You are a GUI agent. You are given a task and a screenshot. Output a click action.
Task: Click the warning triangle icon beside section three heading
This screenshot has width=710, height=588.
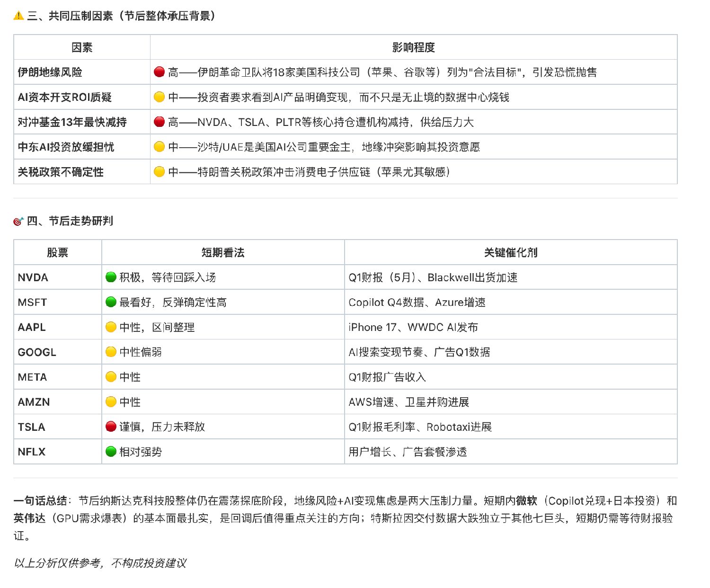18,16
